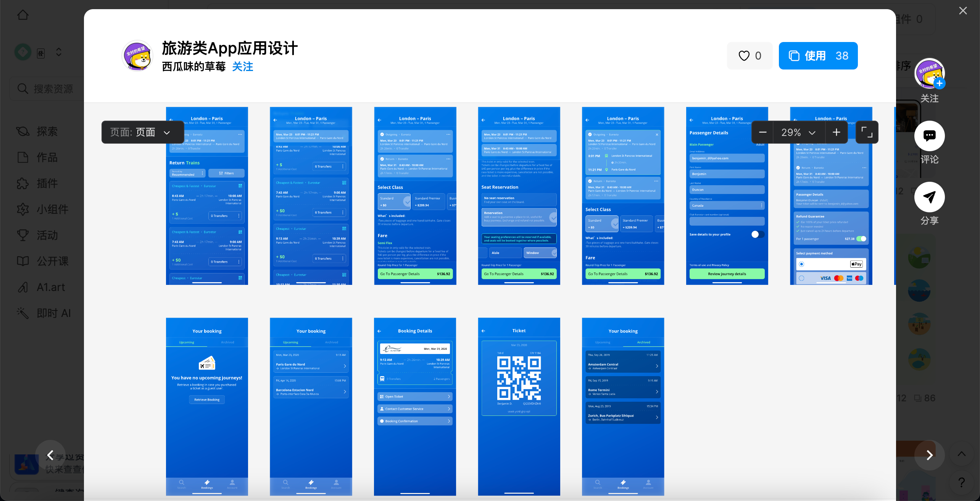Click Booking Confirmation row
This screenshot has height=501, width=980.
point(415,421)
